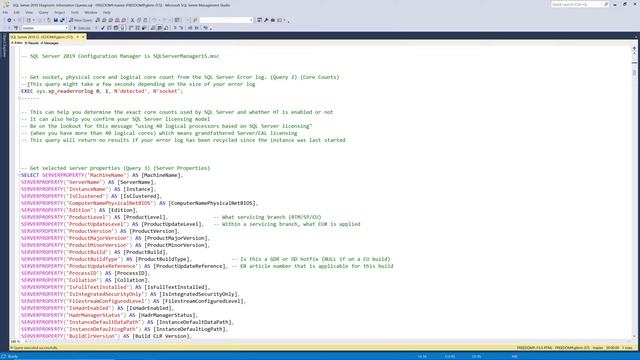The image size is (640, 360).
Task: Click the Increase Indent icon
Action: (196, 28)
